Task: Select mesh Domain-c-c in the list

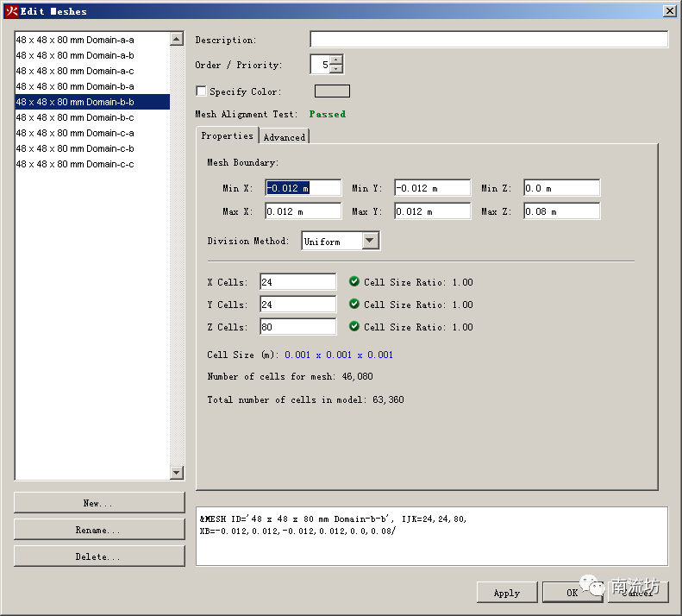Action: [x=75, y=164]
